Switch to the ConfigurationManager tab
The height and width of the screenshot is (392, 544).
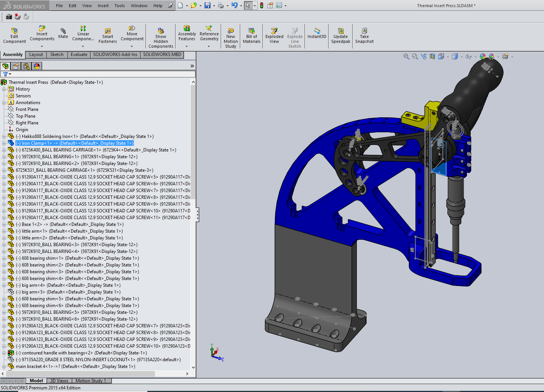click(26, 66)
